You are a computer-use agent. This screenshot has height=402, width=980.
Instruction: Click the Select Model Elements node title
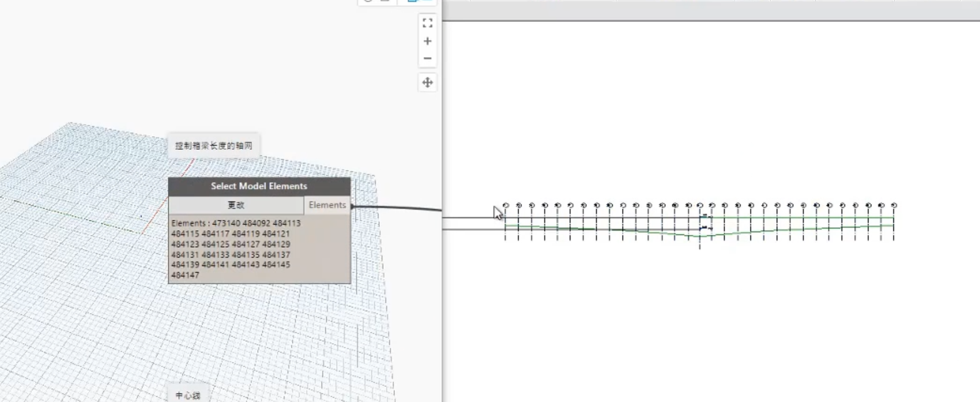click(259, 186)
